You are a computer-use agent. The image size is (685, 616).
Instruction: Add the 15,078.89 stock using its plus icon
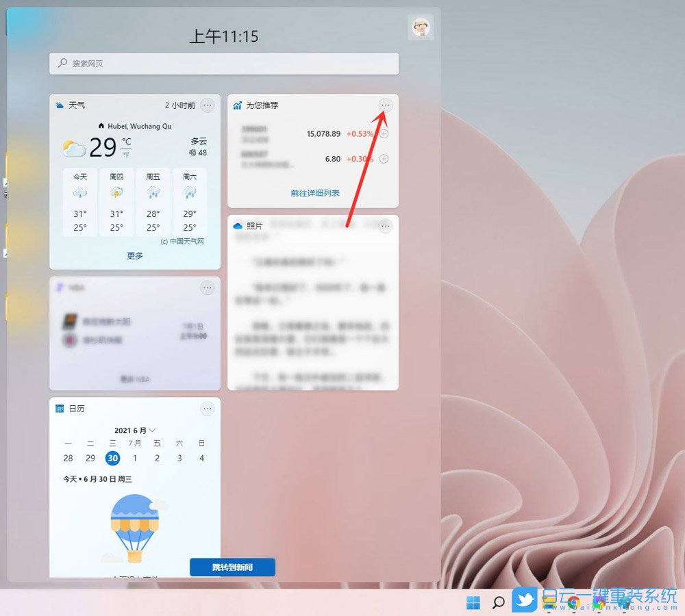pyautogui.click(x=384, y=132)
